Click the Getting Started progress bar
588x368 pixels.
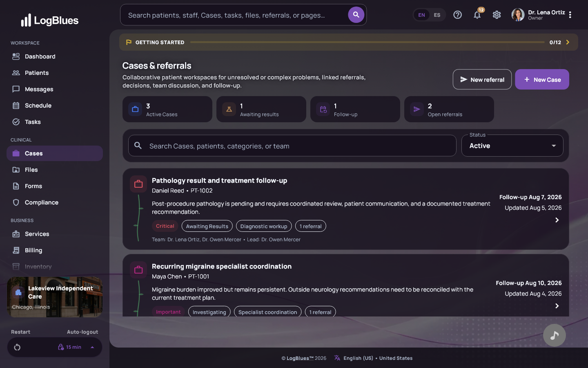367,42
